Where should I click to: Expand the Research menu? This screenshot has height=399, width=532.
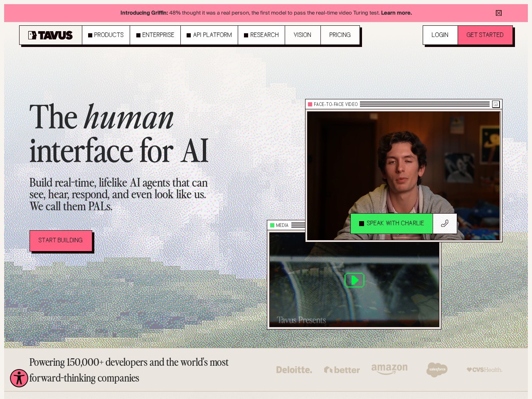(x=261, y=35)
